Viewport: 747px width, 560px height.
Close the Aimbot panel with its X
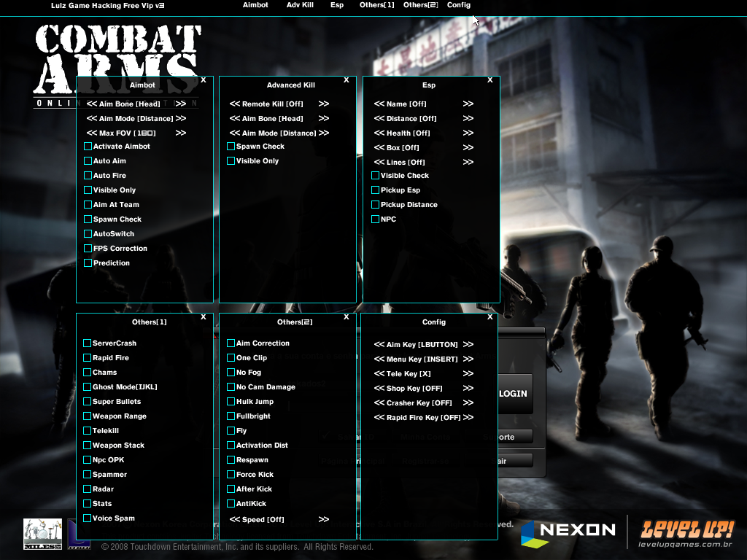tap(204, 80)
